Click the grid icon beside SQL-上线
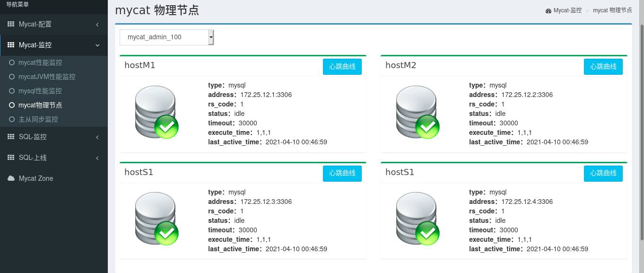The image size is (644, 273). [x=11, y=158]
